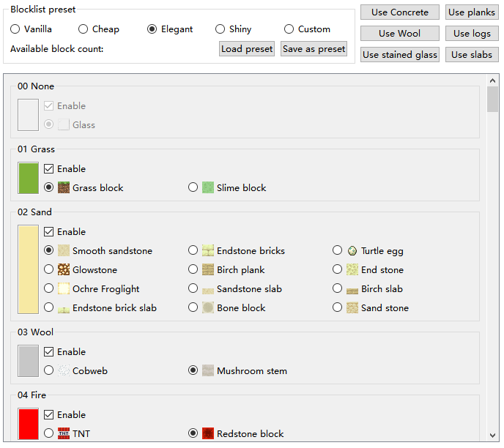Image resolution: width=504 pixels, height=448 pixels.
Task: Select Ochre Froglight radio option
Action: pos(49,288)
